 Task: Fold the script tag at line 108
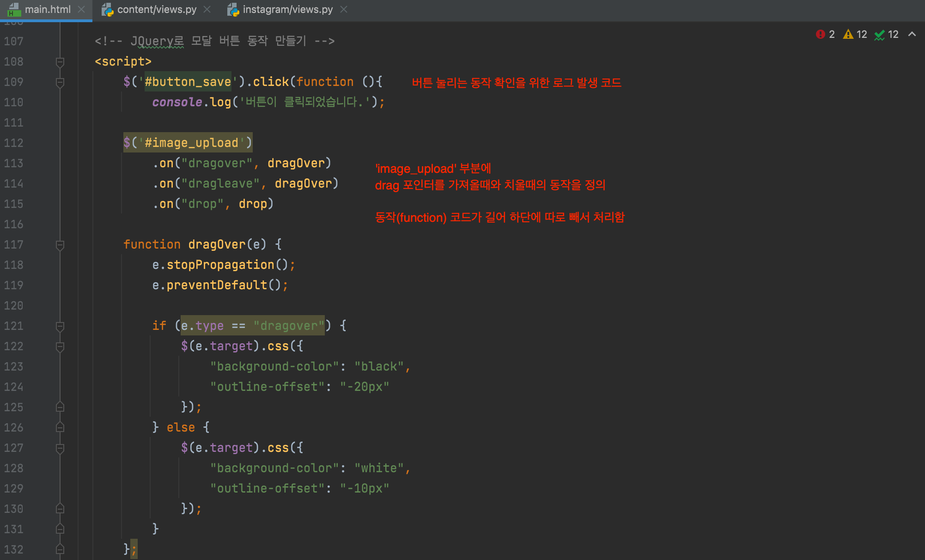coord(60,61)
